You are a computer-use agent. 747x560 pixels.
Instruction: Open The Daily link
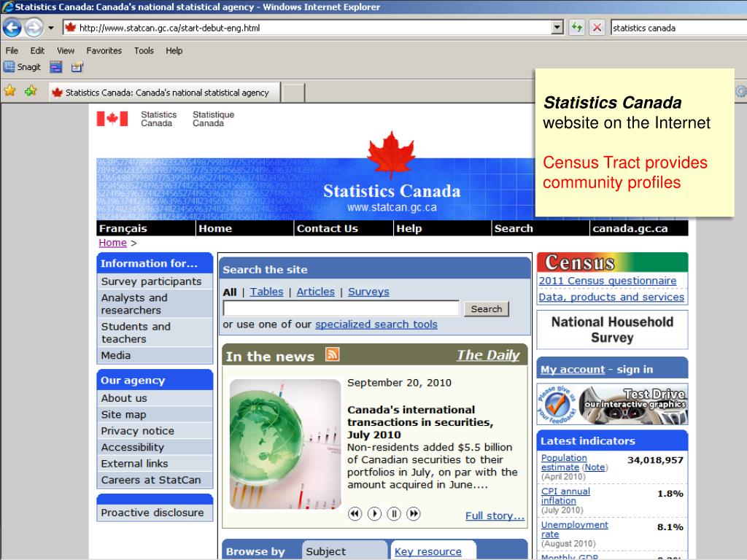(x=488, y=355)
